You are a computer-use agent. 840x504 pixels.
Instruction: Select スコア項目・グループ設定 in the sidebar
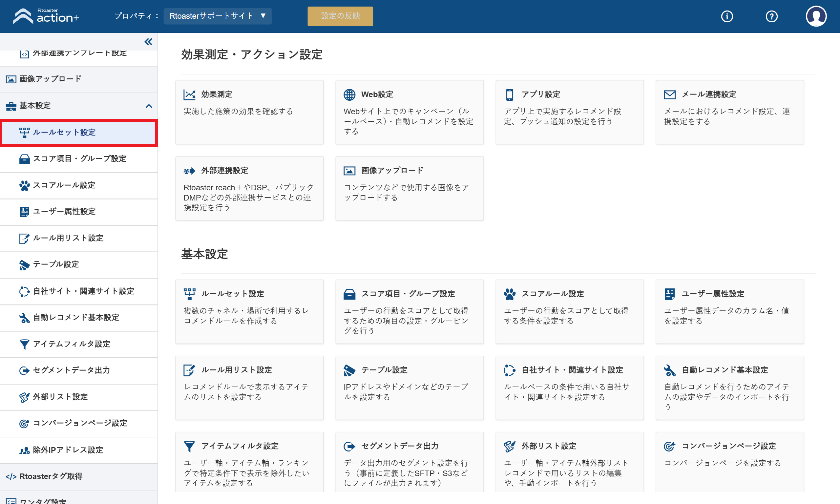[x=79, y=158]
